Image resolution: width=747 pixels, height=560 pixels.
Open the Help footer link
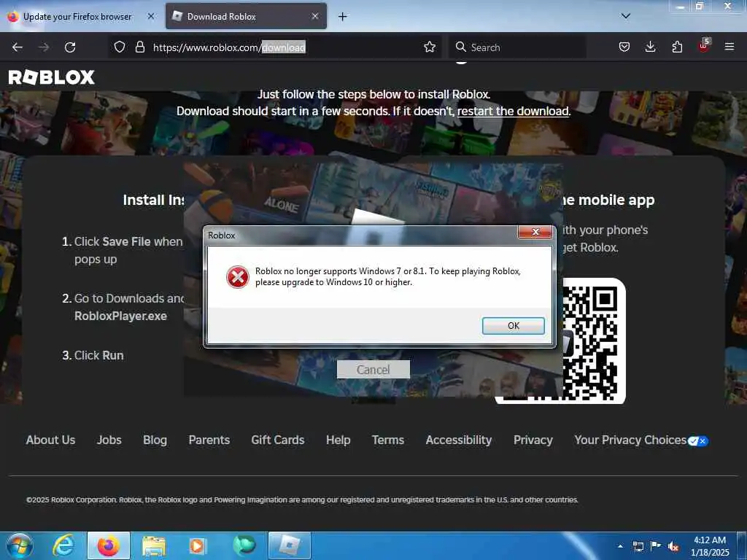[x=338, y=440]
